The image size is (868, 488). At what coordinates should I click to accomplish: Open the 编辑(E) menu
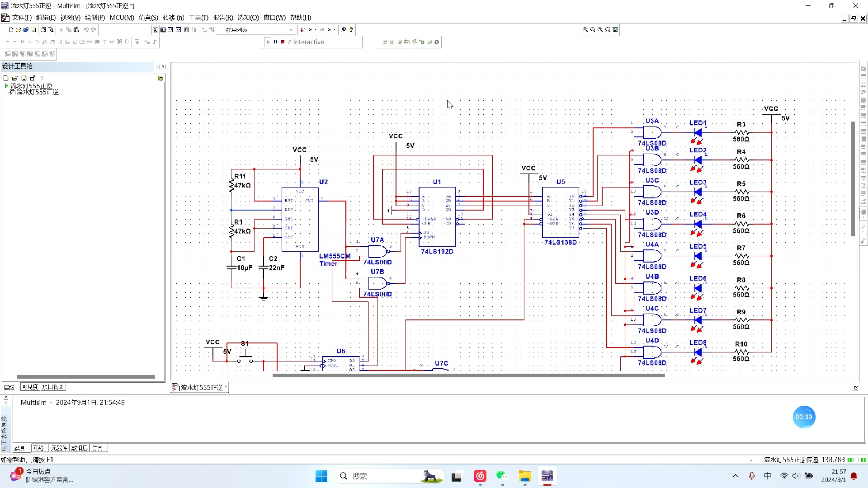[46, 18]
